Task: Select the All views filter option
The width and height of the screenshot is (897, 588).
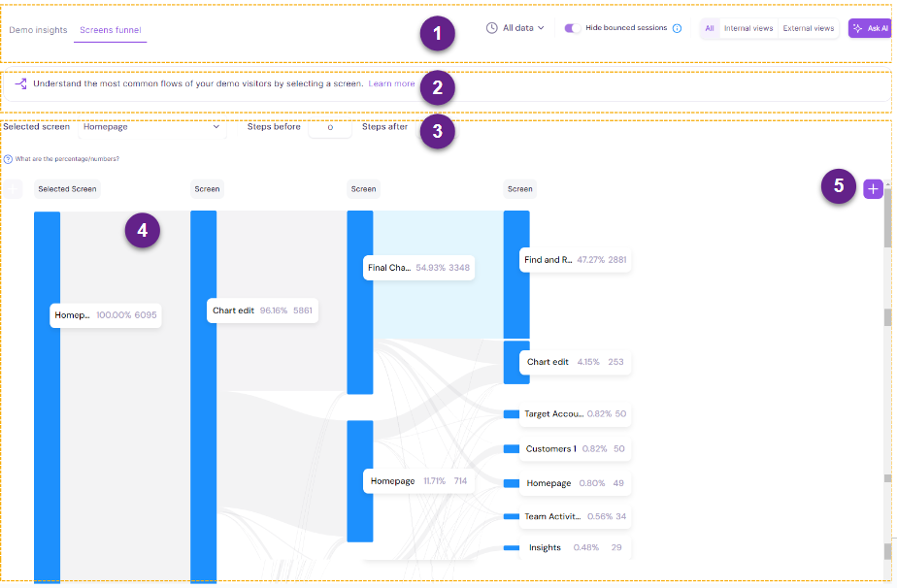Action: coord(709,28)
